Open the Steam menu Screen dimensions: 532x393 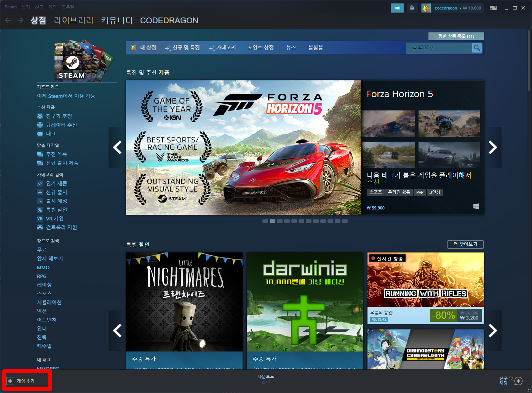point(11,7)
